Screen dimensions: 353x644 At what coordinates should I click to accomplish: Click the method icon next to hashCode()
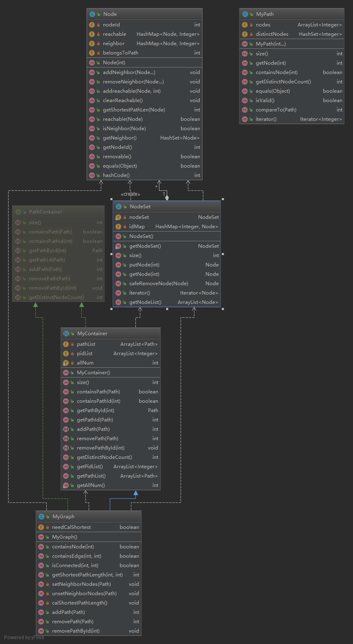(92, 175)
